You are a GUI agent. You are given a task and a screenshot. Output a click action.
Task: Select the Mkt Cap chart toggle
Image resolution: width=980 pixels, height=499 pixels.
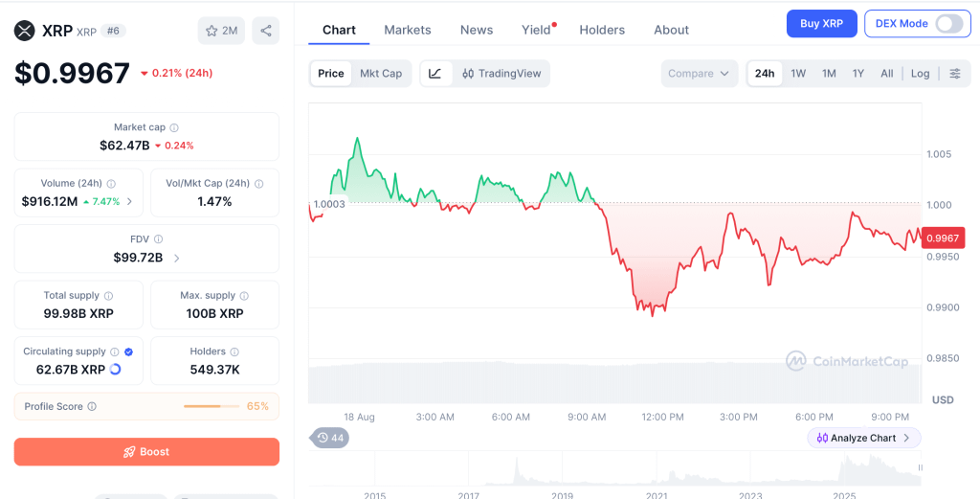[x=381, y=74]
